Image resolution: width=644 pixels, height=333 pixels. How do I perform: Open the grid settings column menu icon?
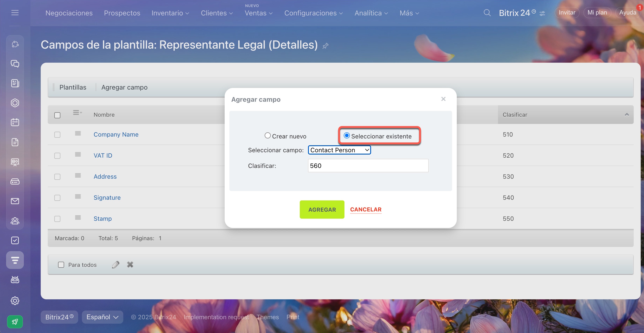(x=77, y=113)
